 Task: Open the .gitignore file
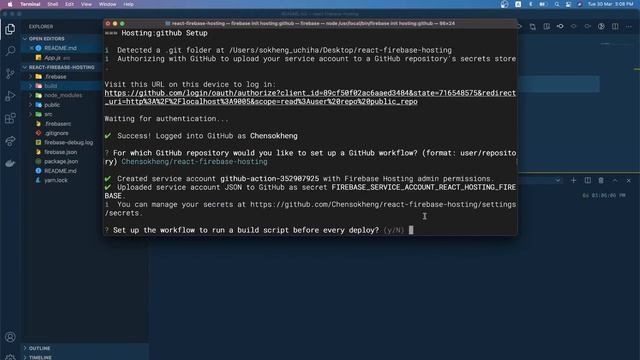(x=56, y=133)
